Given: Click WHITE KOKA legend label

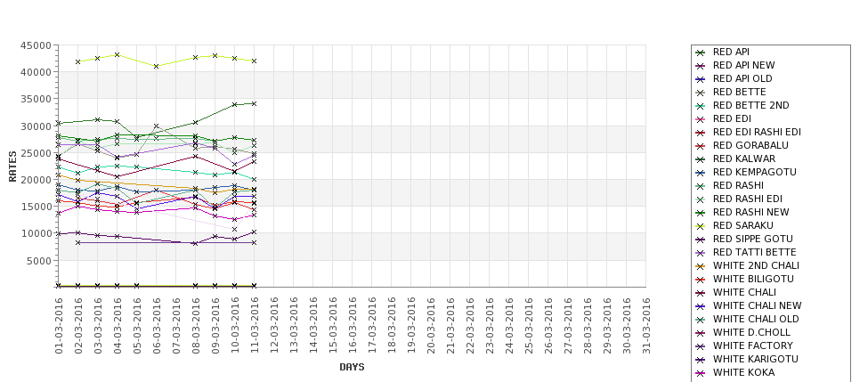Looking at the screenshot, I should tap(743, 372).
